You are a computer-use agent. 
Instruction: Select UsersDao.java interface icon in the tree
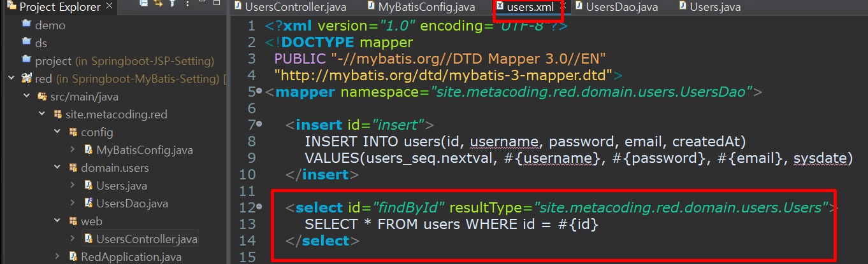coord(89,204)
